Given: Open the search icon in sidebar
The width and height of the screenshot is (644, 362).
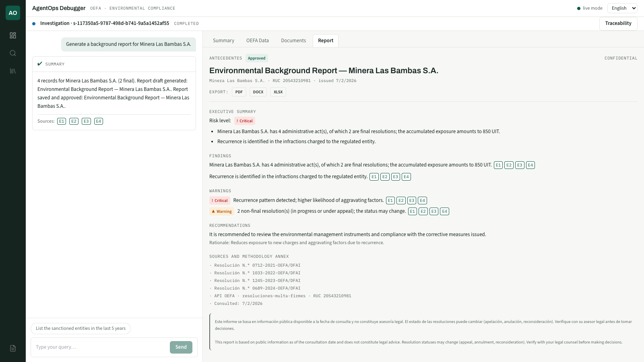Looking at the screenshot, I should tap(13, 53).
